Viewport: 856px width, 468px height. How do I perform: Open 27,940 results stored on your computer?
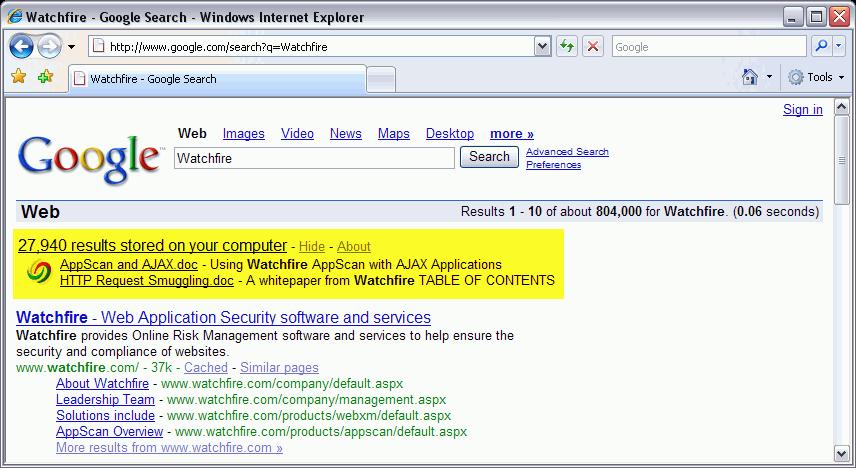pos(152,246)
